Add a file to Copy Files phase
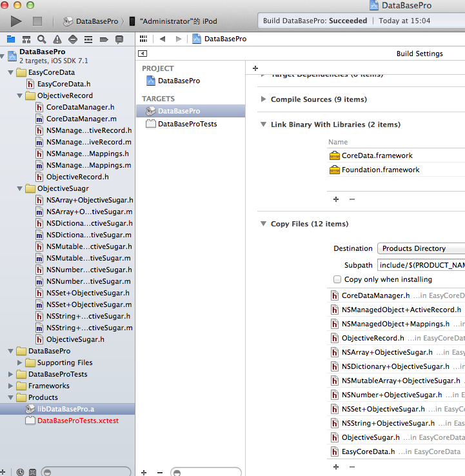This screenshot has height=476, width=465. pos(336,466)
